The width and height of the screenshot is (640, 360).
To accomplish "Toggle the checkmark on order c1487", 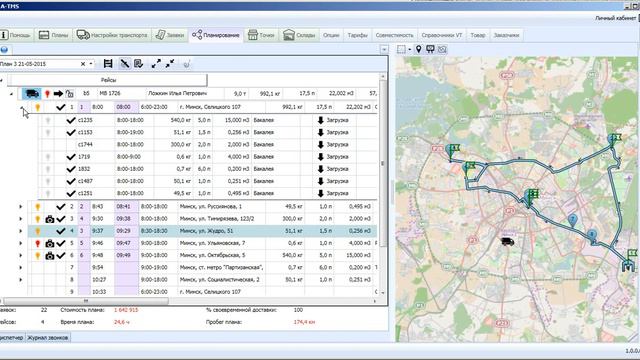I will point(71,181).
